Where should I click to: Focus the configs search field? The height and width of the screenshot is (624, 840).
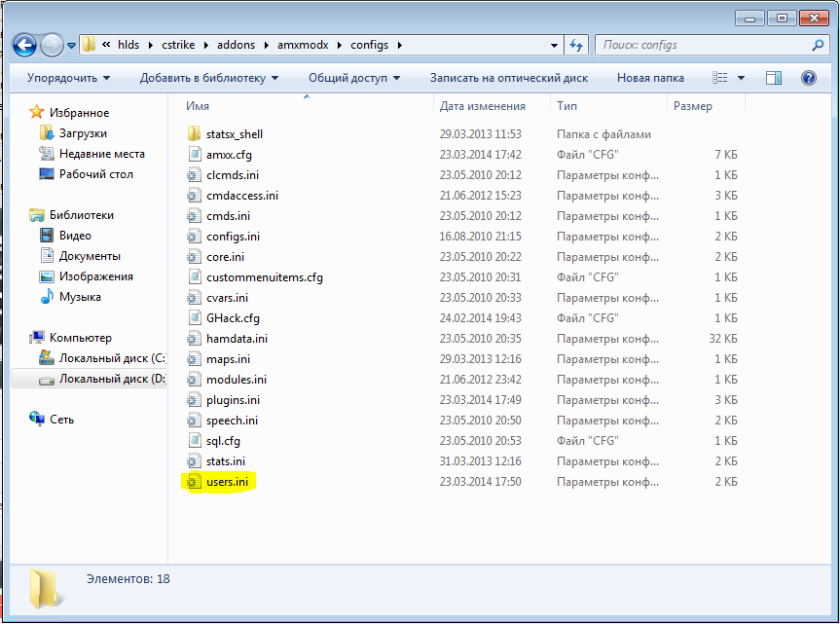click(704, 45)
